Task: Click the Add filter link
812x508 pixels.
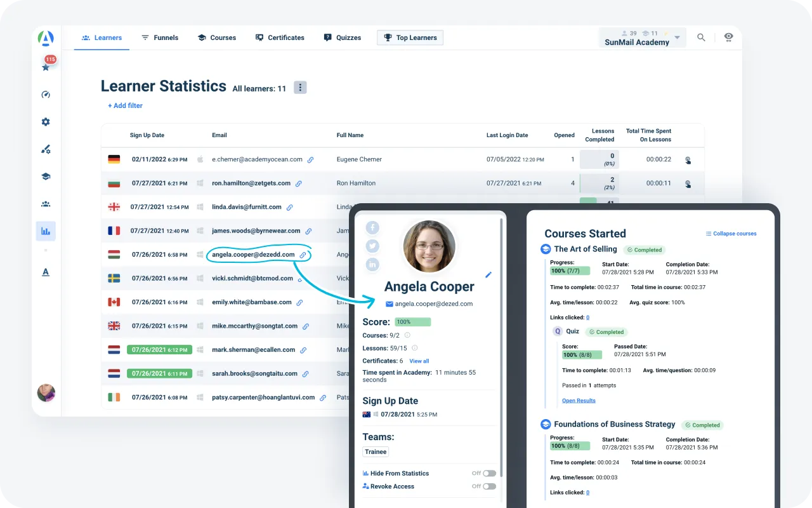Action: click(125, 105)
